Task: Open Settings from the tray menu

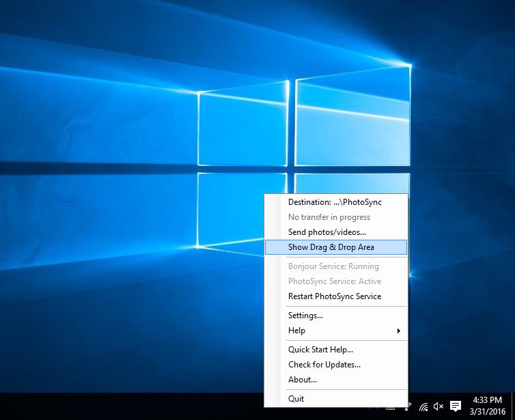Action: pos(335,316)
